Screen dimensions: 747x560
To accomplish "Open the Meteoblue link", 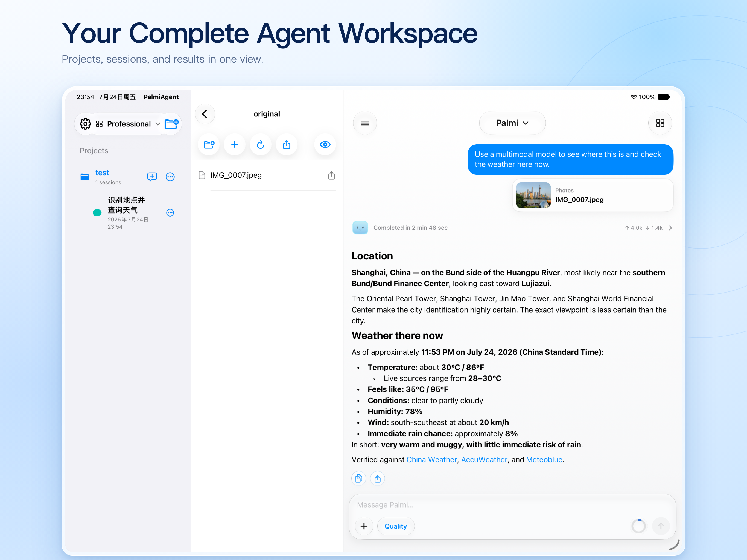I will (x=544, y=460).
